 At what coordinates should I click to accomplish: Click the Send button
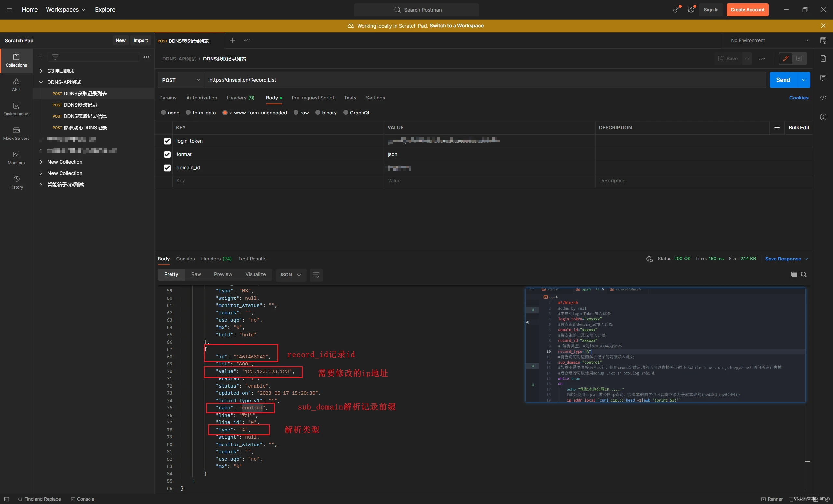(783, 80)
